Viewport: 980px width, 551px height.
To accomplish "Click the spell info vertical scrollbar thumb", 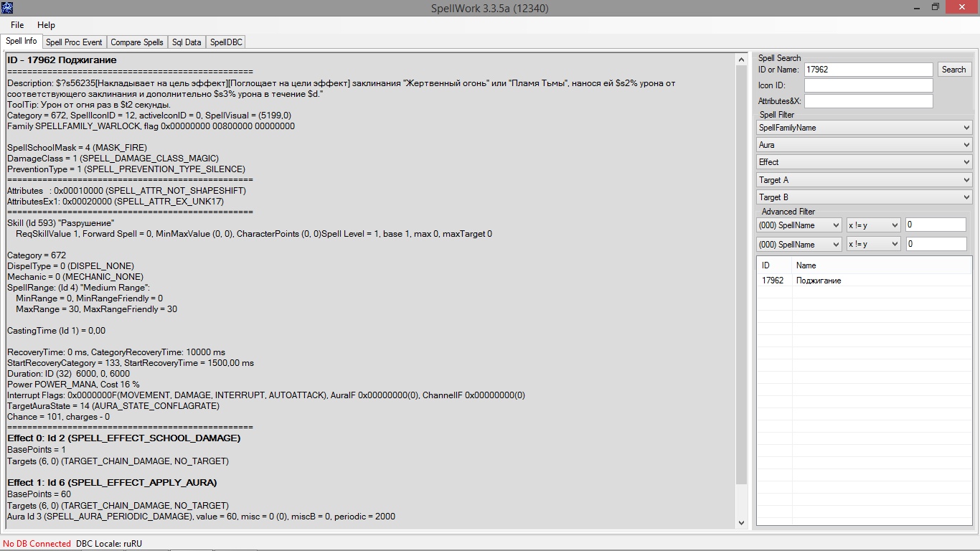I will (x=741, y=275).
